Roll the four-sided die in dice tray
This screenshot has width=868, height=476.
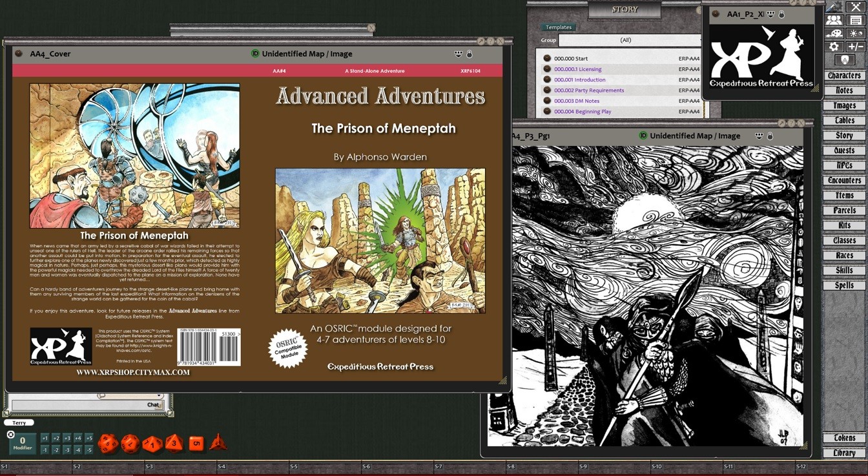218,444
